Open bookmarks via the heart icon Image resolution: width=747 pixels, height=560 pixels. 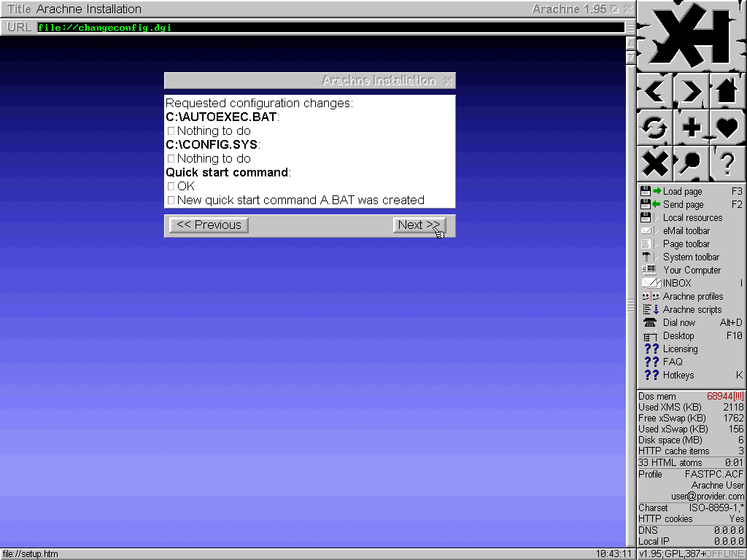click(x=727, y=127)
